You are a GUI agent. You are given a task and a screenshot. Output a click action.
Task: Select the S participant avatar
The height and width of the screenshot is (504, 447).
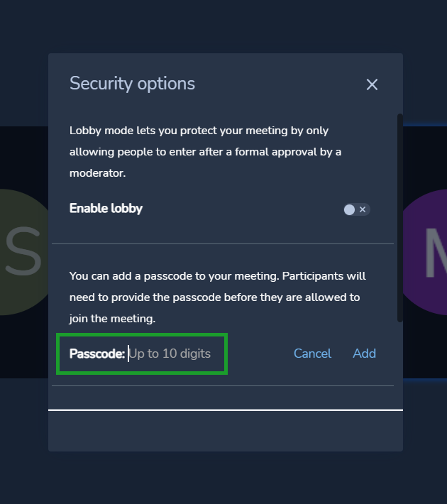[23, 252]
